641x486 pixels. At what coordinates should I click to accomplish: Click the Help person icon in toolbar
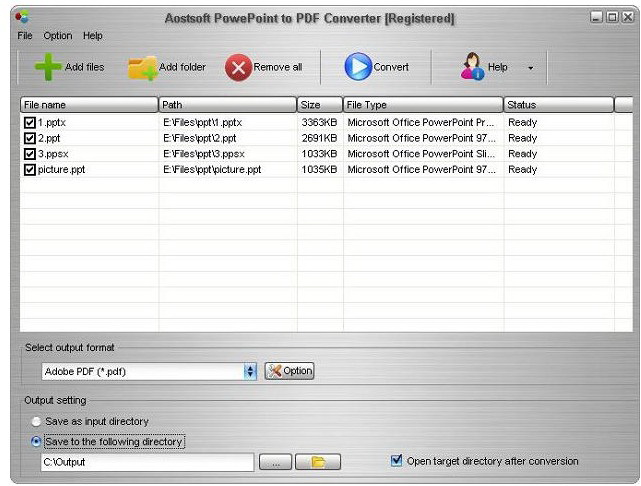point(473,66)
